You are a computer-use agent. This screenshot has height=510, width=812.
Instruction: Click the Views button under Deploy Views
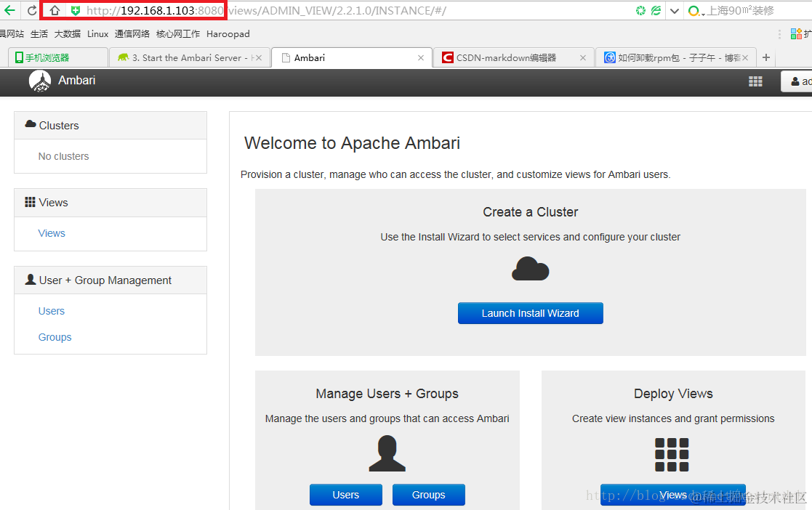(673, 495)
